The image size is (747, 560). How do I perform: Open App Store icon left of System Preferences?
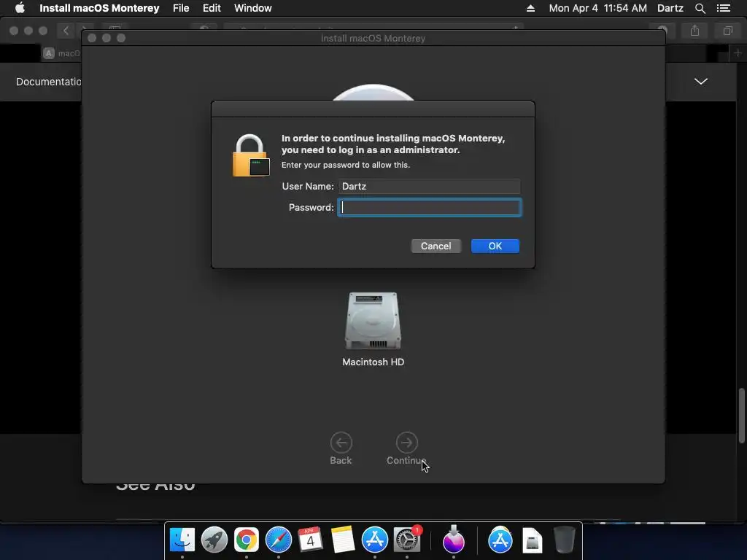(375, 540)
